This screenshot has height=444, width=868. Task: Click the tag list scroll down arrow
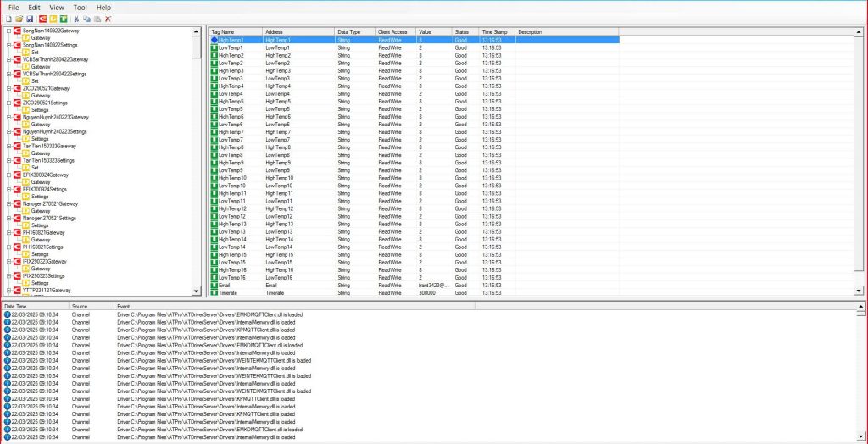859,291
